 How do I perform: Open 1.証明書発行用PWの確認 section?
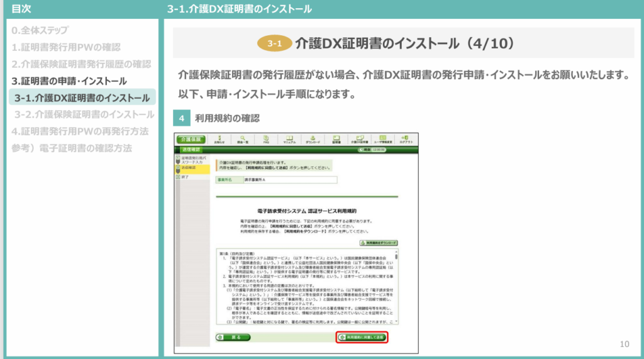[x=66, y=47]
